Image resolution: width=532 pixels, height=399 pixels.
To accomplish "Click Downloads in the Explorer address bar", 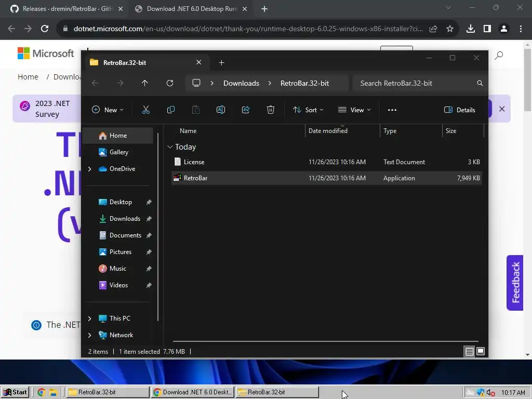I will pyautogui.click(x=241, y=83).
